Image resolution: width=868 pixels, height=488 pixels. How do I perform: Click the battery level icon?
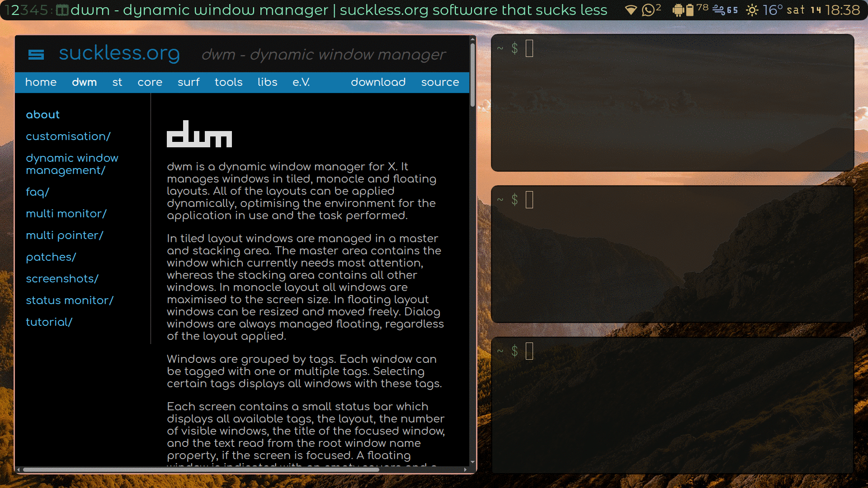coord(690,10)
